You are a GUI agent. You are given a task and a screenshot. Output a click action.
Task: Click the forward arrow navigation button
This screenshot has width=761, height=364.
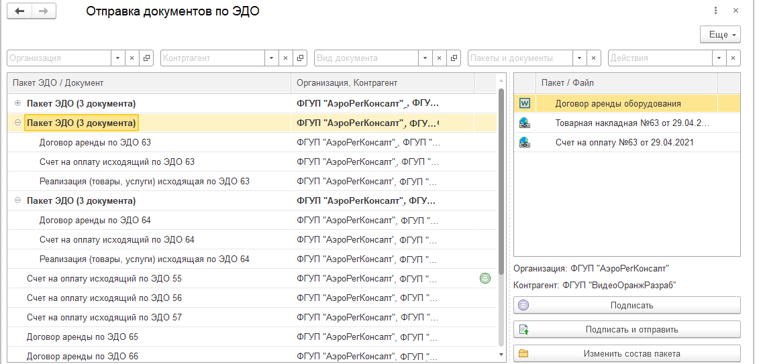point(44,12)
